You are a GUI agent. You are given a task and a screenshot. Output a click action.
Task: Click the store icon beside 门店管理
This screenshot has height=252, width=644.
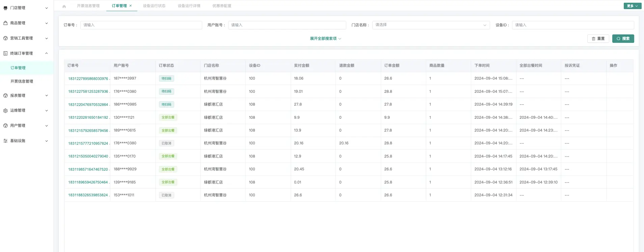point(5,8)
